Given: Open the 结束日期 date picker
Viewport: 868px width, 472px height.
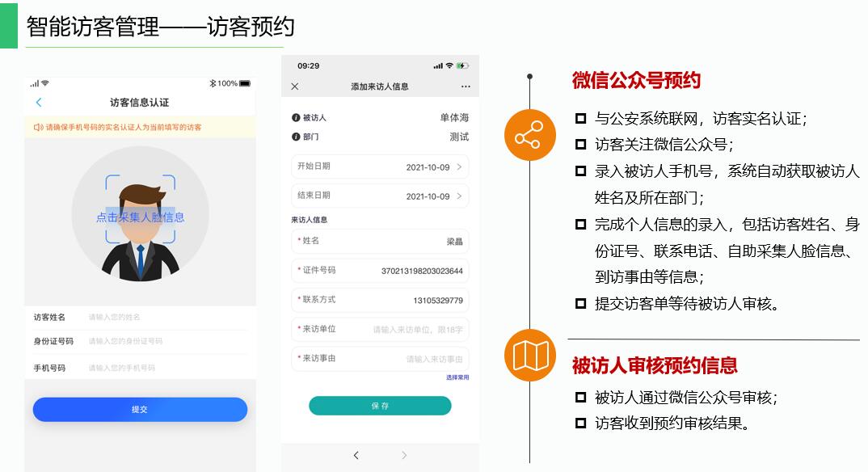Looking at the screenshot, I should pyautogui.click(x=380, y=196).
